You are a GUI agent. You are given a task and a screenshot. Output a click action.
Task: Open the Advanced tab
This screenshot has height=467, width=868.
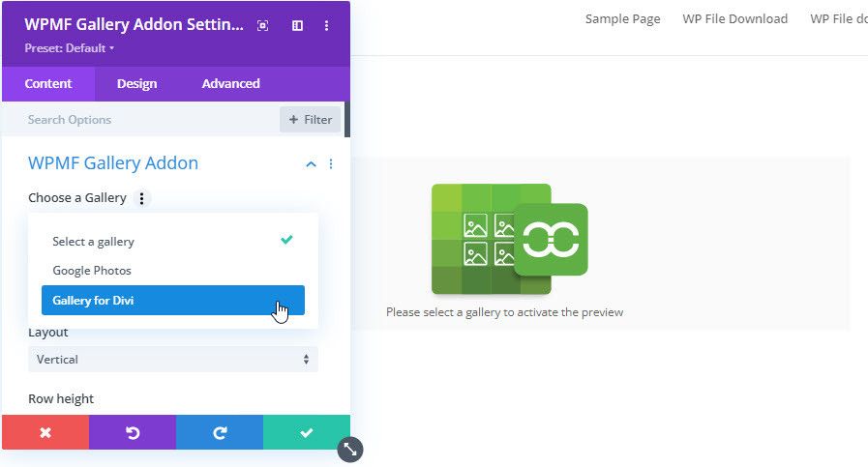coord(230,84)
